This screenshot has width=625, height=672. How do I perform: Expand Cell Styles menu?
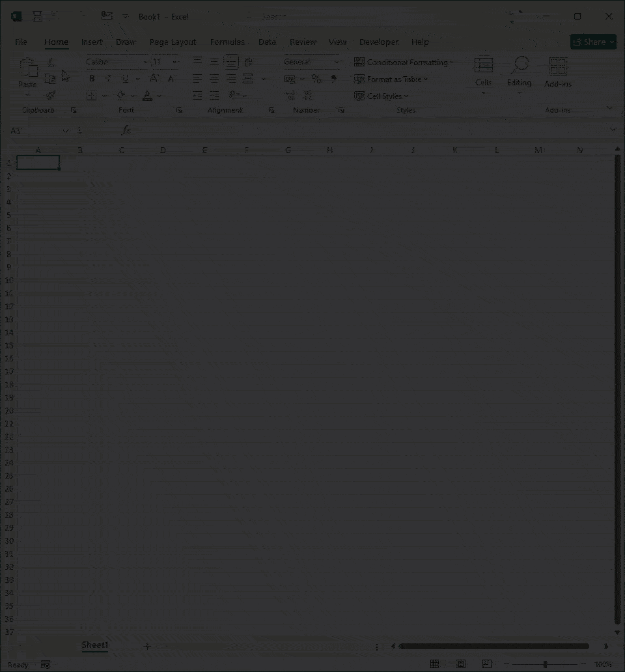tap(381, 96)
